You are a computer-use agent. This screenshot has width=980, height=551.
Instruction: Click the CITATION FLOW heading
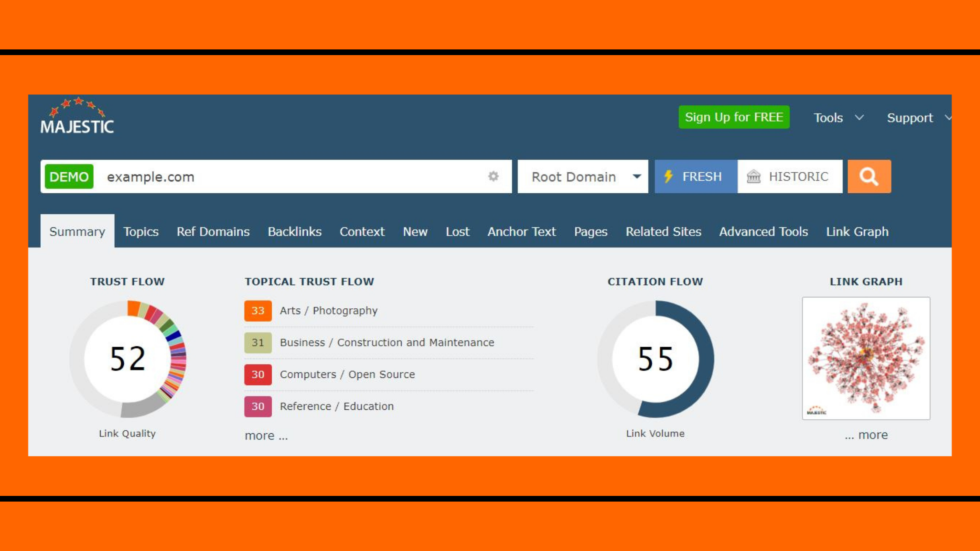click(655, 282)
